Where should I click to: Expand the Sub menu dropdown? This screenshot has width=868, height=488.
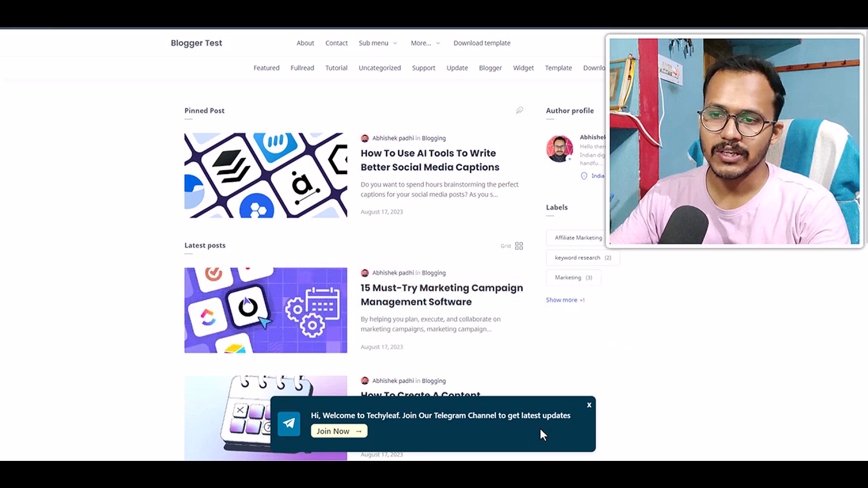[378, 43]
